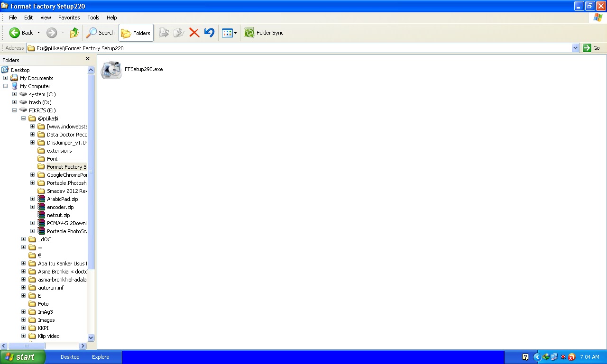Click the Forward navigation arrow
The height and width of the screenshot is (364, 607).
tap(52, 33)
